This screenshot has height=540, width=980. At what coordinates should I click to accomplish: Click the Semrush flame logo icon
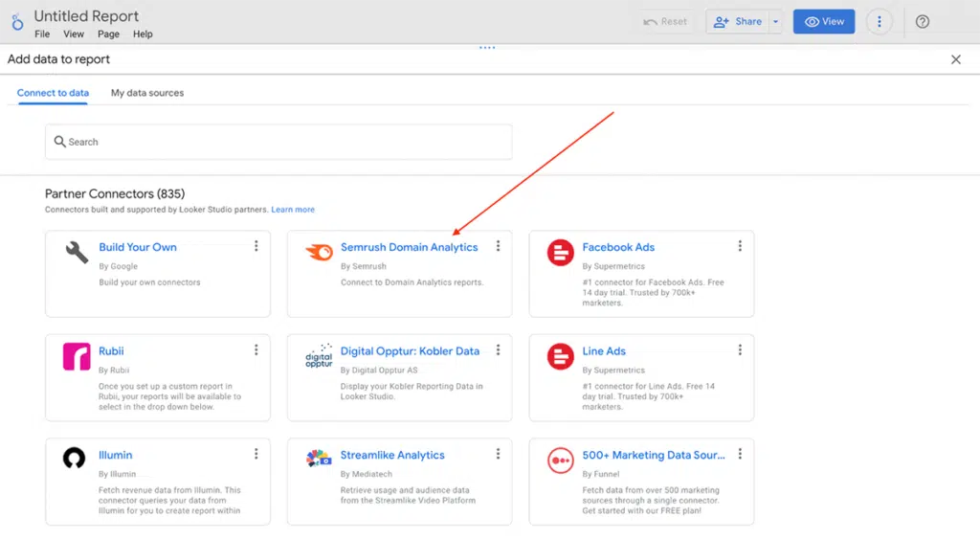coord(319,252)
